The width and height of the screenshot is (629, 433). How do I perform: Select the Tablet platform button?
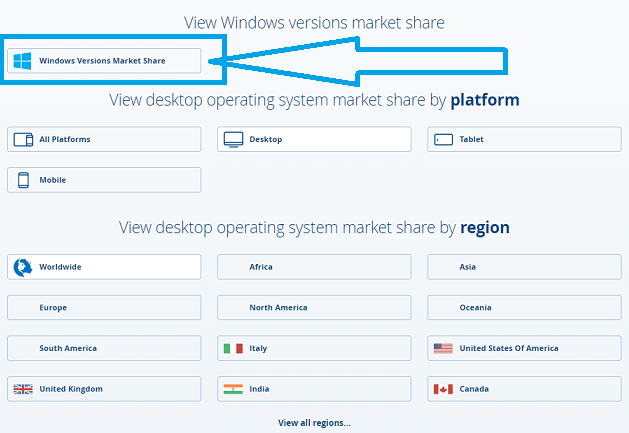(x=524, y=139)
